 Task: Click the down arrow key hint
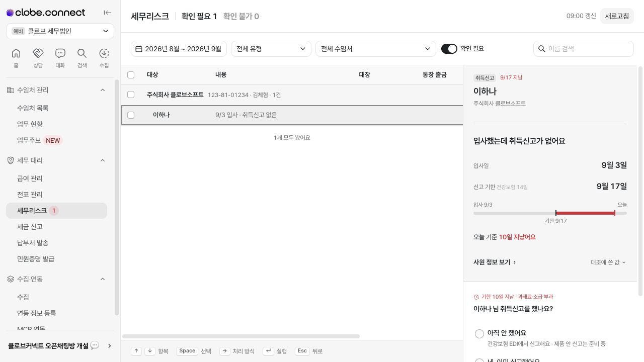point(150,351)
